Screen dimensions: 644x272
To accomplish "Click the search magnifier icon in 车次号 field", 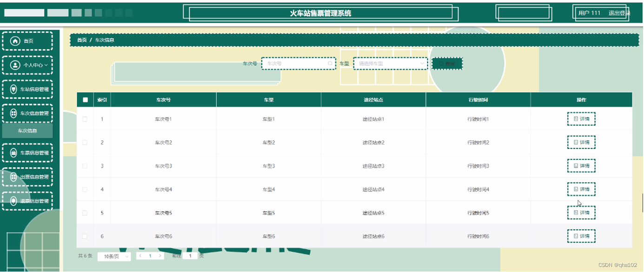I will coord(330,63).
